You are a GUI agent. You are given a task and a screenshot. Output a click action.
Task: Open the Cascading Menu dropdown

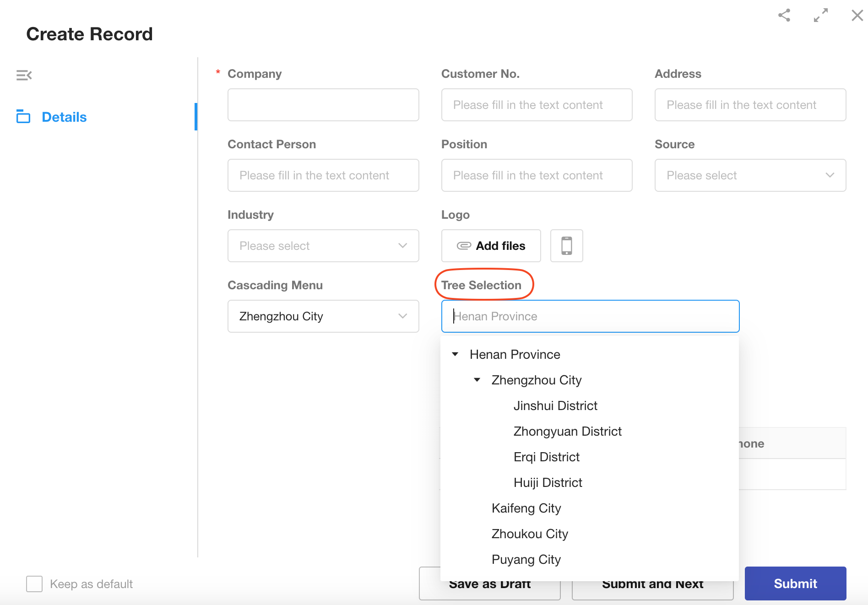click(x=323, y=316)
